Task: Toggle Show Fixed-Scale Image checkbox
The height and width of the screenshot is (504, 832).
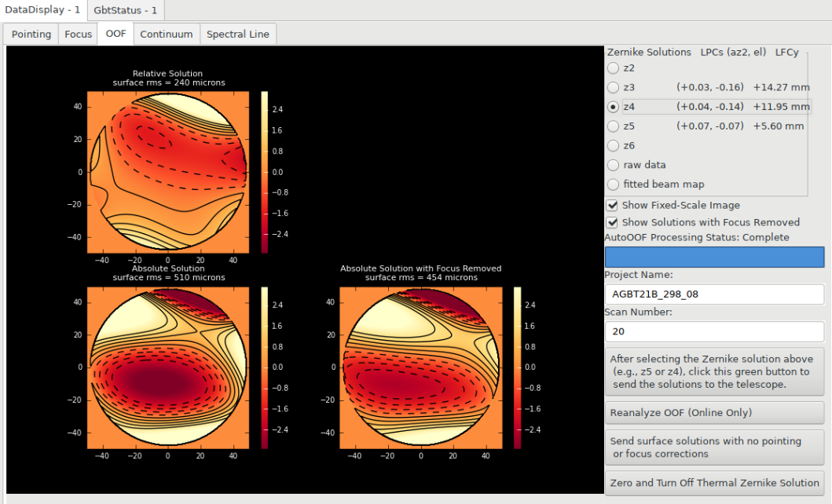Action: (x=612, y=205)
